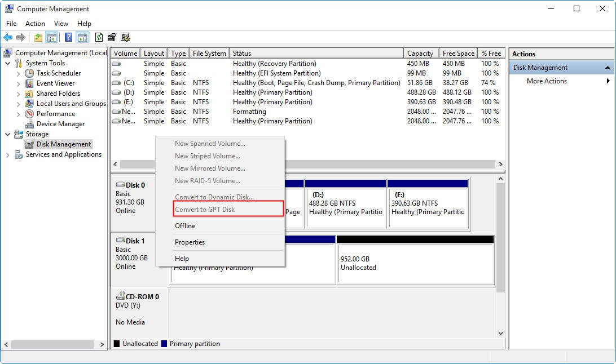This screenshot has width=616, height=364.
Task: Click the Event Viewer icon
Action: (x=29, y=83)
